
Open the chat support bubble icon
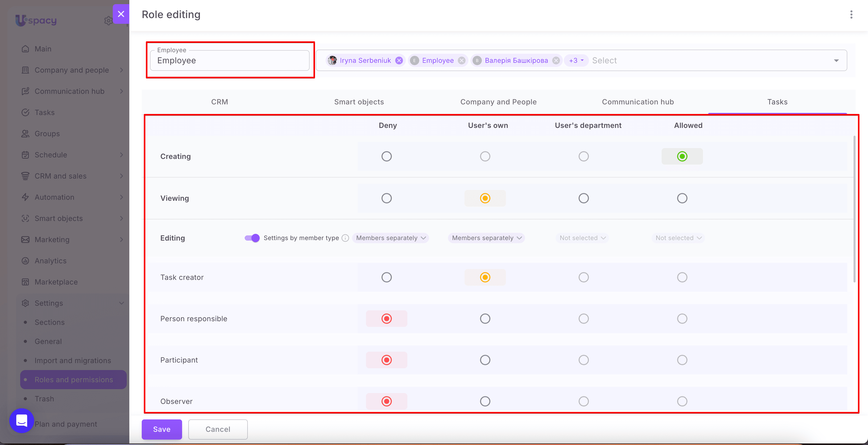21,420
